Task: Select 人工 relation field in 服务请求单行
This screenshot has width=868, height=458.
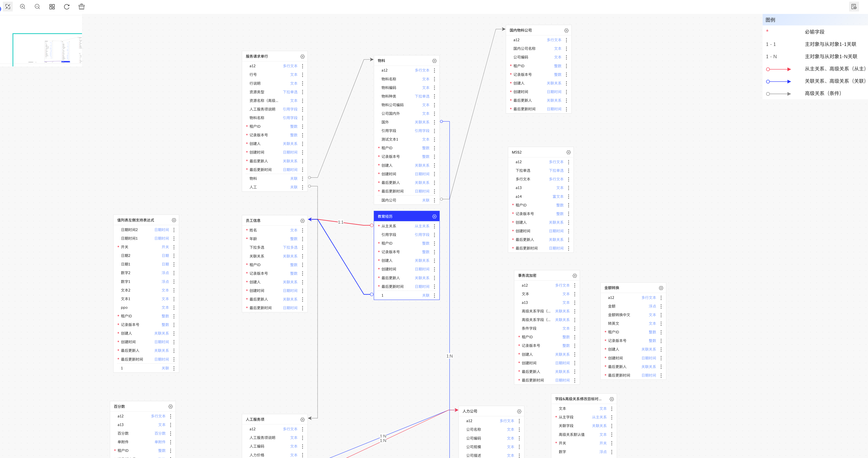Action: [x=275, y=187]
